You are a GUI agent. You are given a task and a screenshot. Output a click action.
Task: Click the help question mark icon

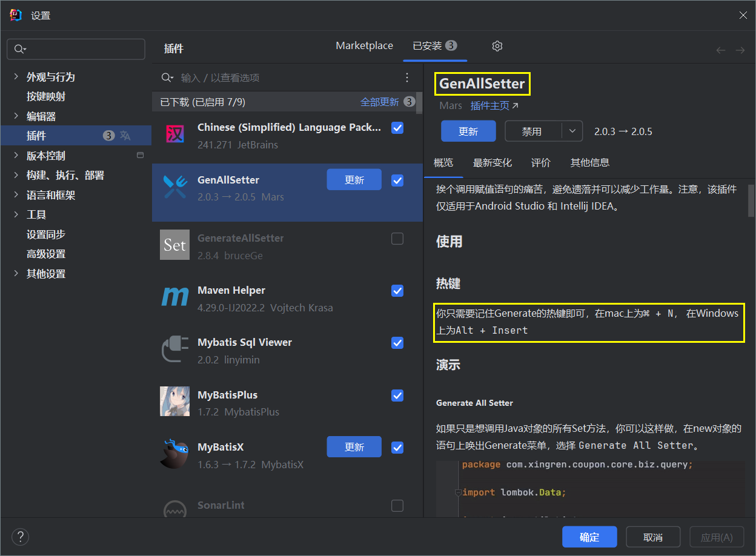pos(20,537)
